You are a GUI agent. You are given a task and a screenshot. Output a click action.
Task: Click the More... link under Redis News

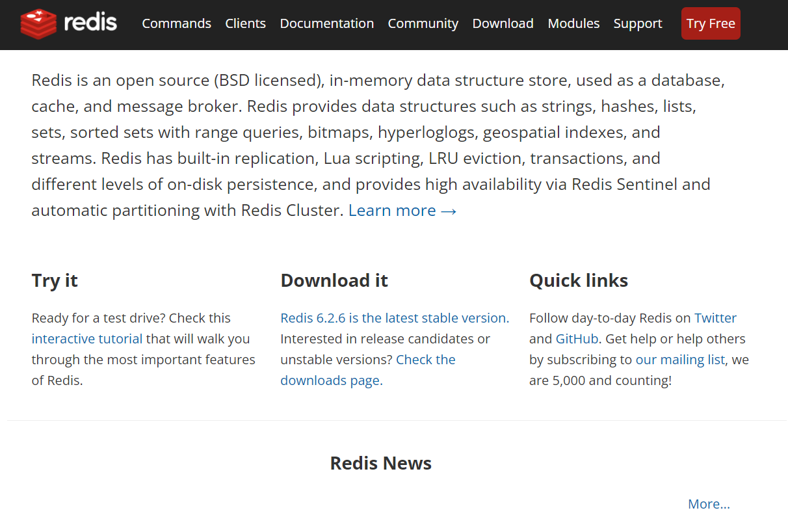(x=709, y=504)
